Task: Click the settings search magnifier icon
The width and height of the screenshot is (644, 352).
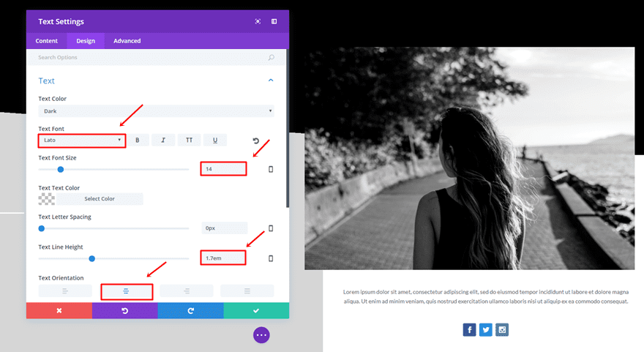Action: pos(271,58)
